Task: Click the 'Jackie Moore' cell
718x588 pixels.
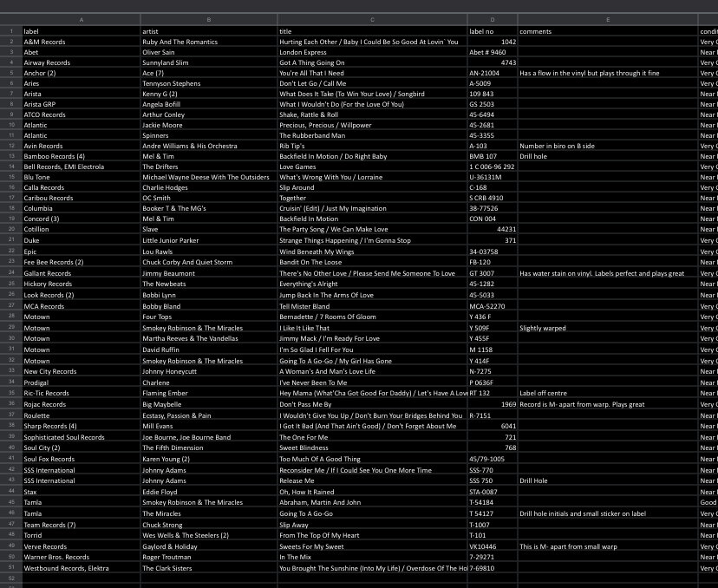Action: click(x=209, y=125)
